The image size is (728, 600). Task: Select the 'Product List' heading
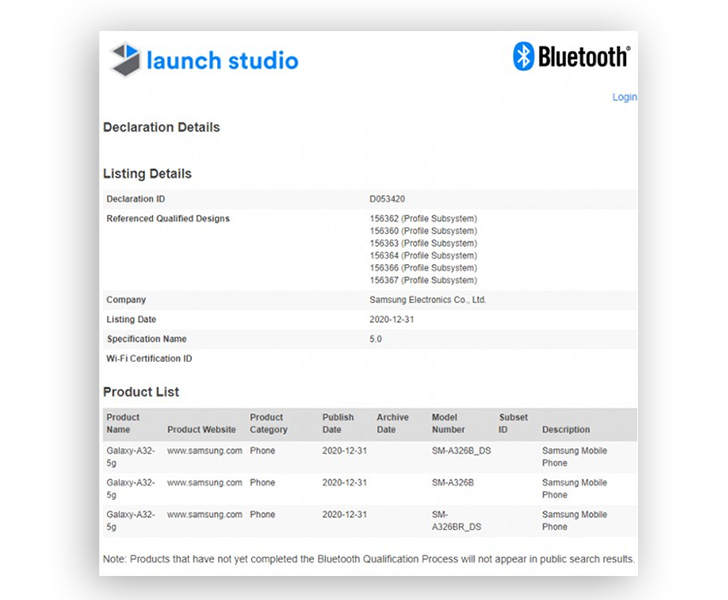tap(141, 392)
